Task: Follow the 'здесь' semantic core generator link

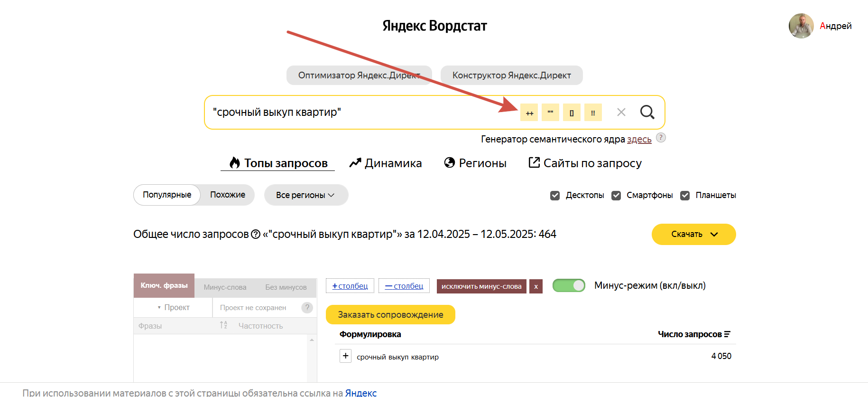Action: click(639, 140)
